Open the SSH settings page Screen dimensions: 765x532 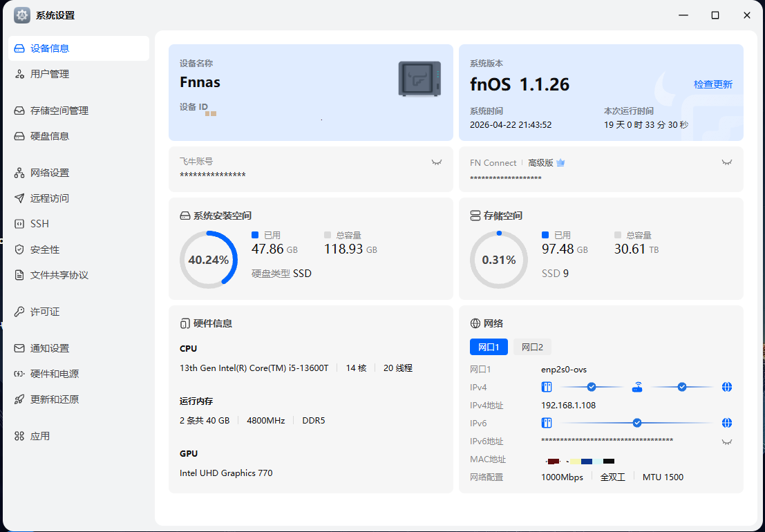[x=39, y=224]
